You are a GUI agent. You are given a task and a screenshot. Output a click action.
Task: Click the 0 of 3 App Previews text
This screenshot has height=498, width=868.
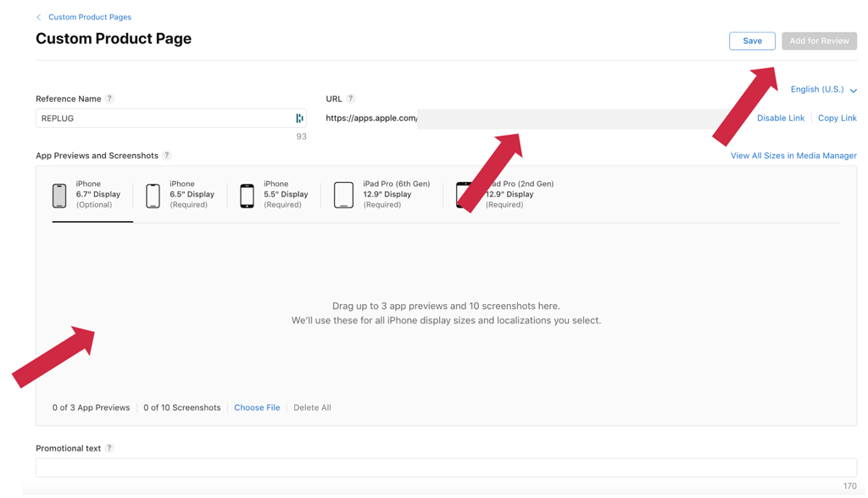coord(92,408)
